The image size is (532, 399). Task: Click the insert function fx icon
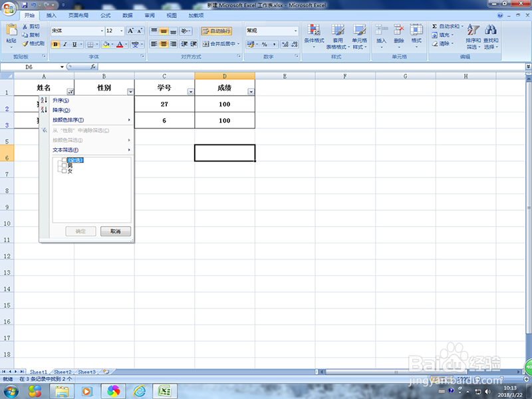[x=93, y=67]
